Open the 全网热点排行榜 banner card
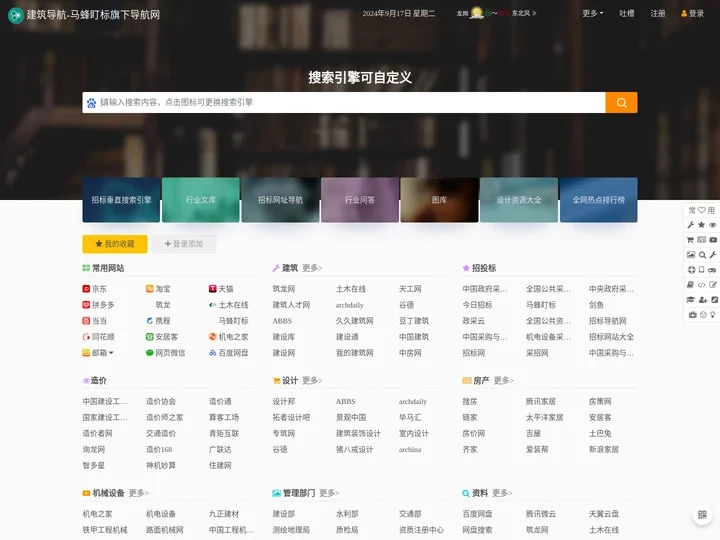 coord(598,200)
